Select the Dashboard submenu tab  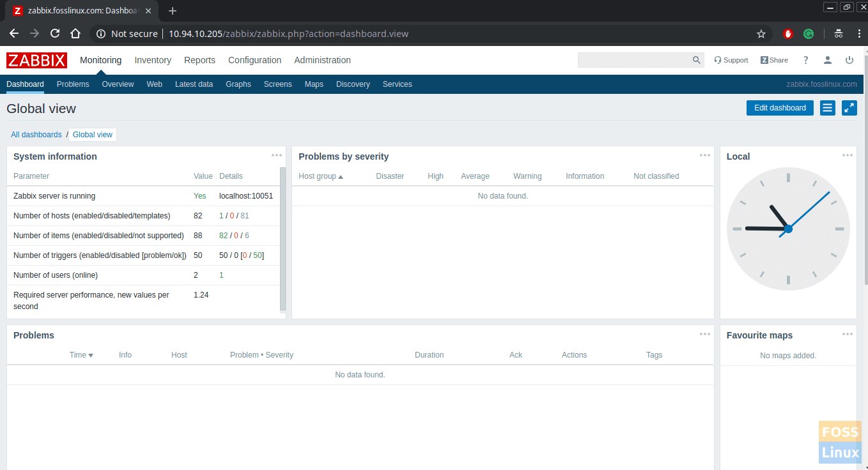coord(25,84)
